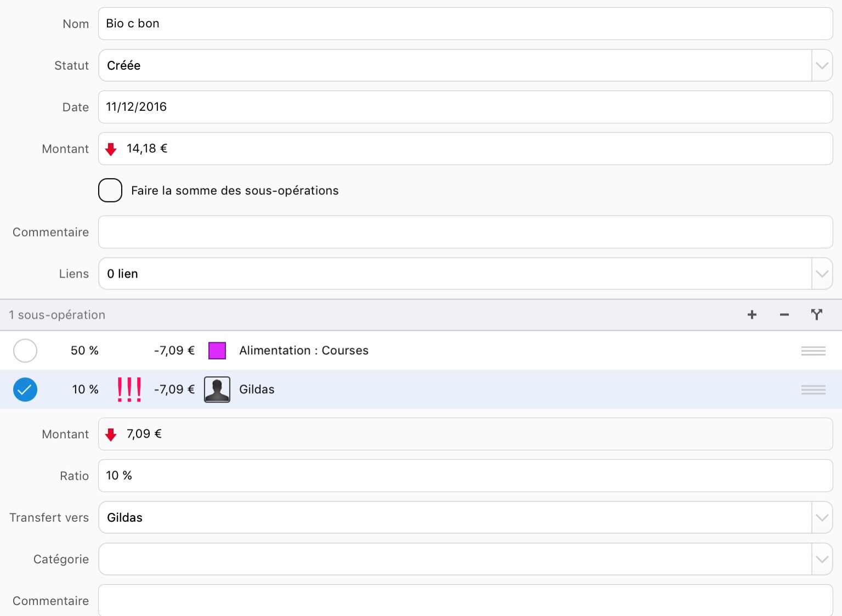Click the drag handle on Gildas row

[813, 390]
